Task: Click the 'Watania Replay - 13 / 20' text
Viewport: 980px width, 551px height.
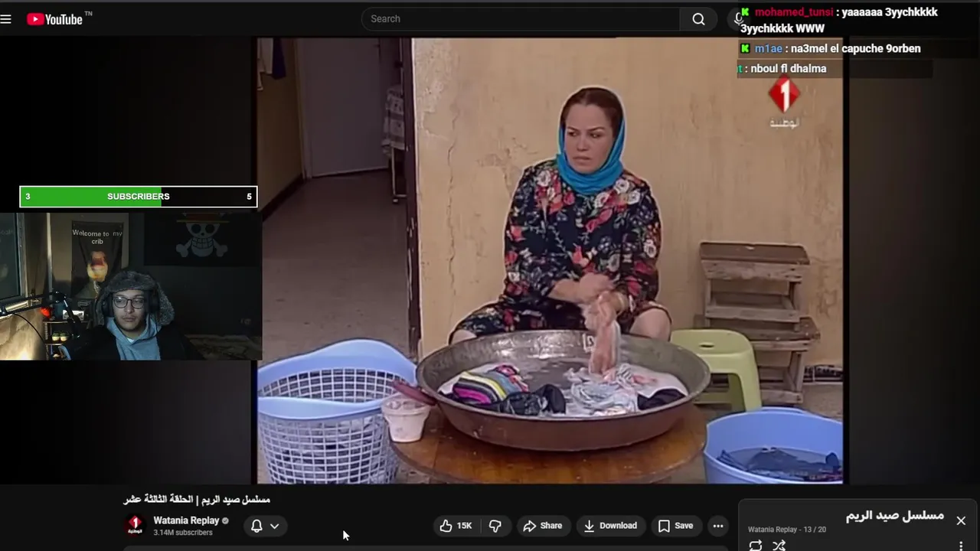Action: coord(787,530)
